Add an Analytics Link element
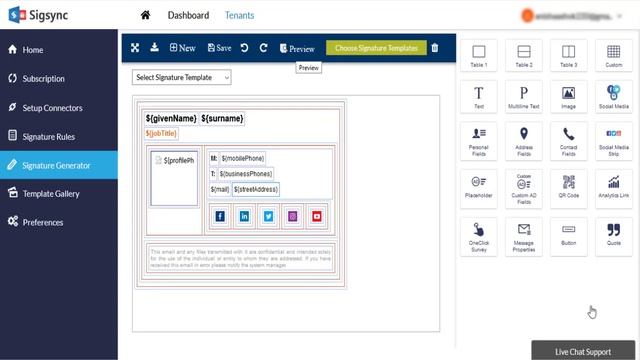Screen dimensions: 640x360 tap(613, 189)
